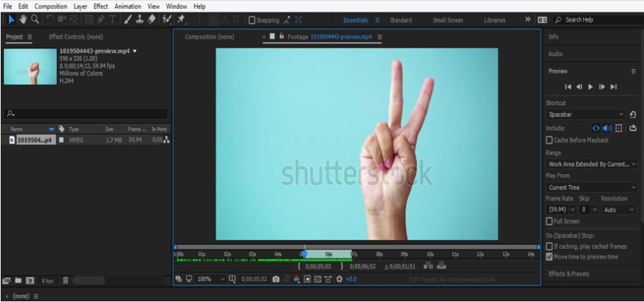Viewport: 644px width, 302px height.
Task: Enable the Snapping checkbox
Action: 252,20
